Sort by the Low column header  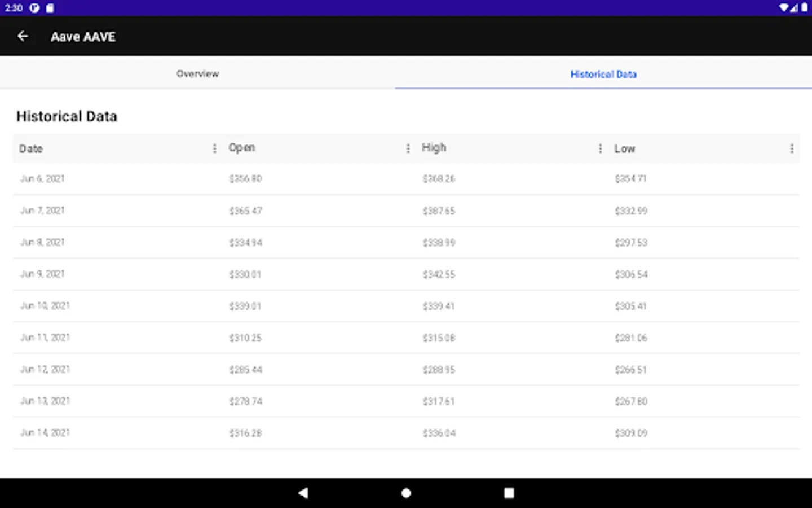pyautogui.click(x=625, y=148)
